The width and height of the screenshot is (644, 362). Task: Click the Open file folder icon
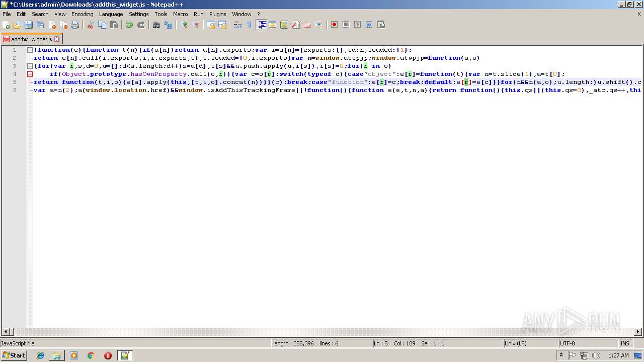[17, 25]
